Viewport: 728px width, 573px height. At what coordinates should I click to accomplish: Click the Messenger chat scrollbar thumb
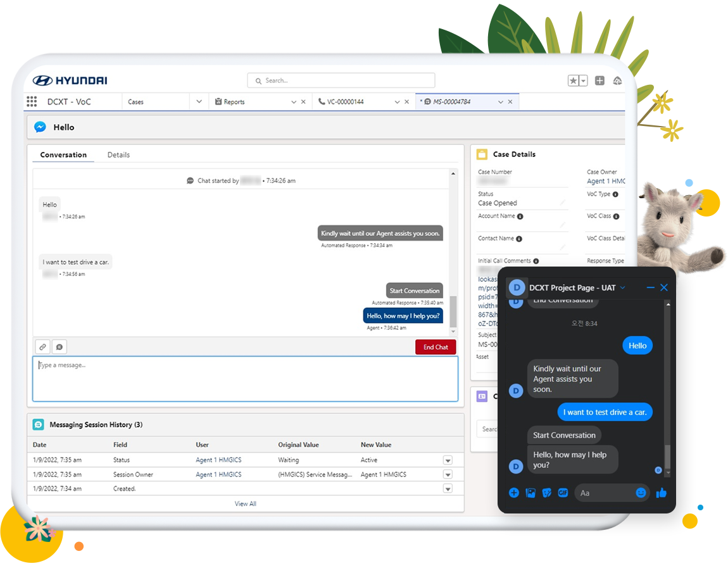coord(668,457)
